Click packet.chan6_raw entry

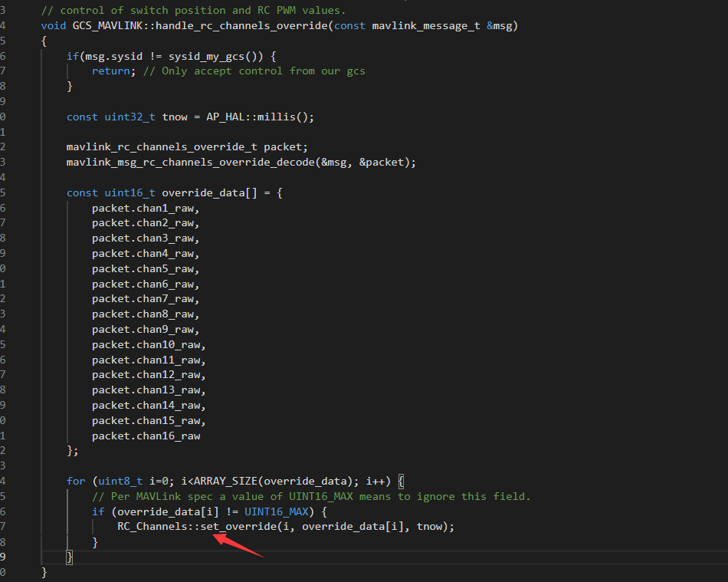146,284
